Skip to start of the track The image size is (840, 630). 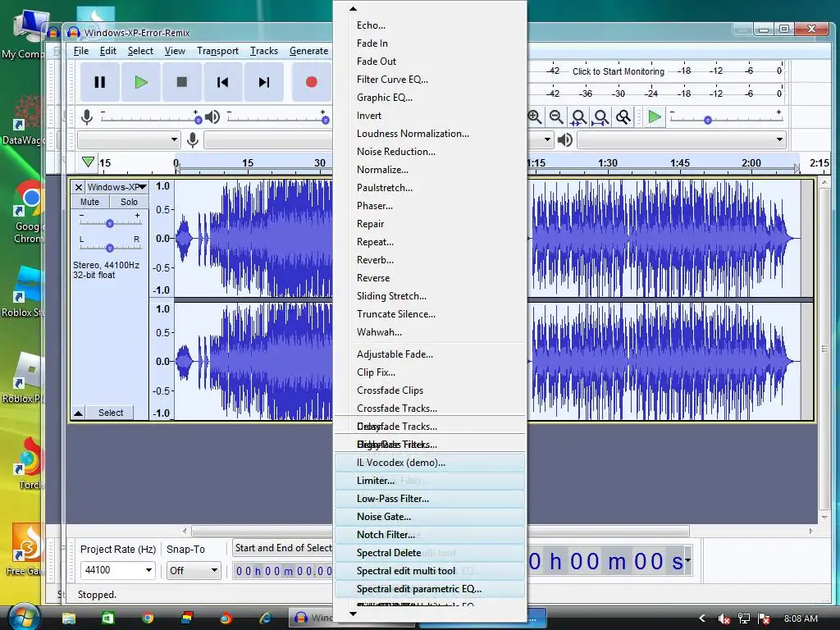[x=223, y=82]
